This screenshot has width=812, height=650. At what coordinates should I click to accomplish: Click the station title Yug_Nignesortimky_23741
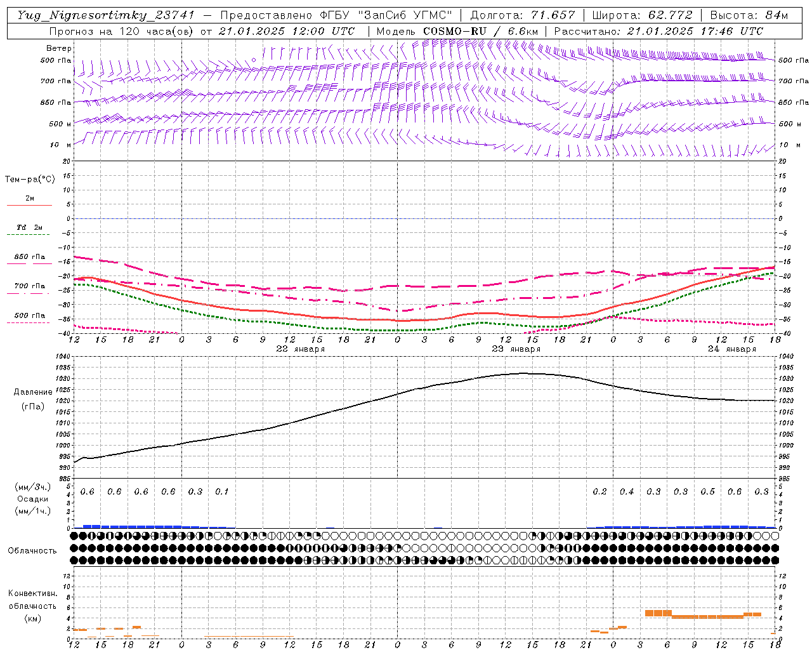point(106,15)
